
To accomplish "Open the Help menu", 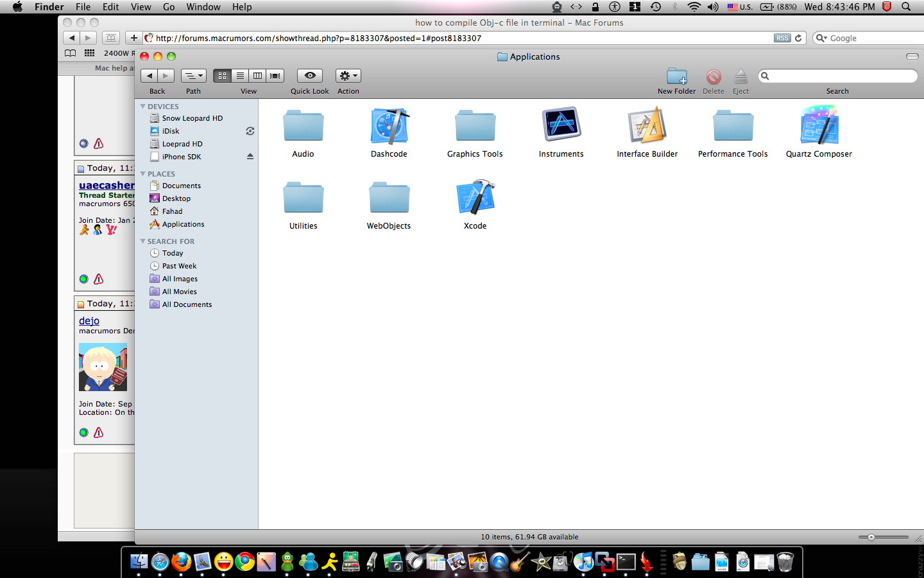I will pyautogui.click(x=242, y=7).
